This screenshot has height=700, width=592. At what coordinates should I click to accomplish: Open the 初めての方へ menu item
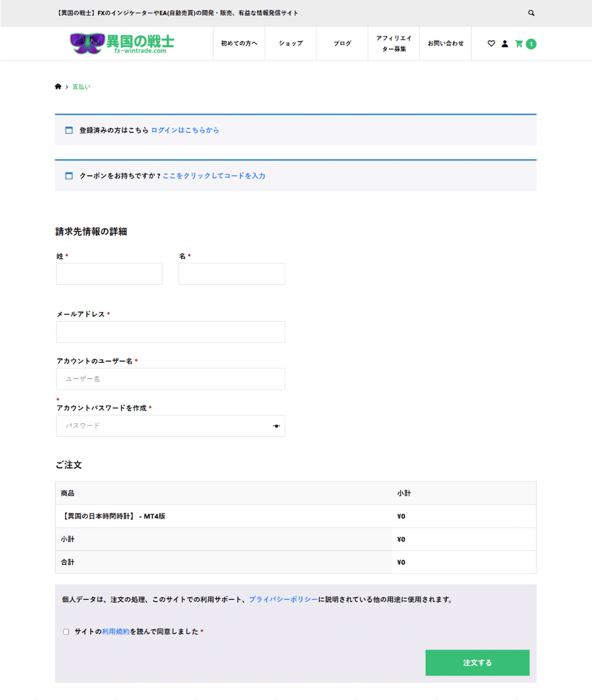point(239,44)
